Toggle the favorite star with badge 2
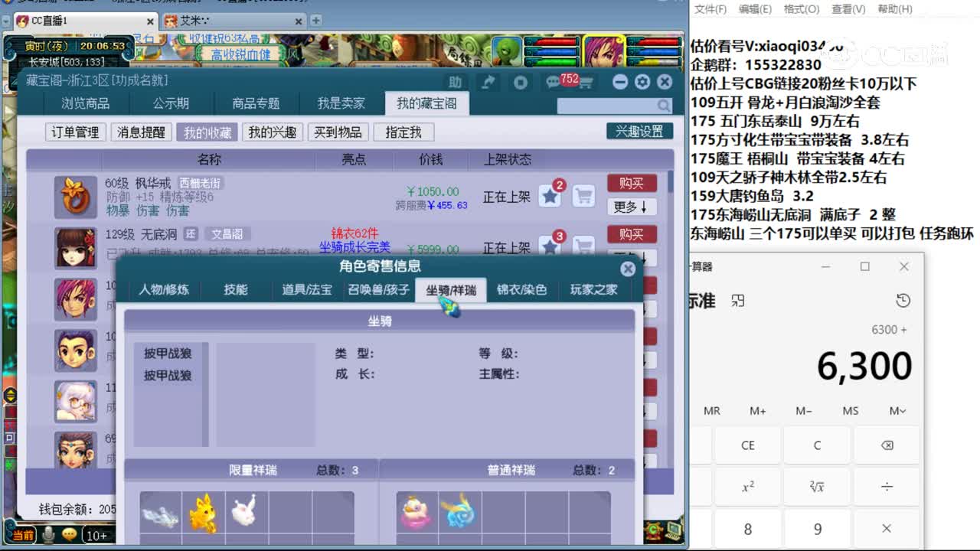This screenshot has height=551, width=980. 550,197
